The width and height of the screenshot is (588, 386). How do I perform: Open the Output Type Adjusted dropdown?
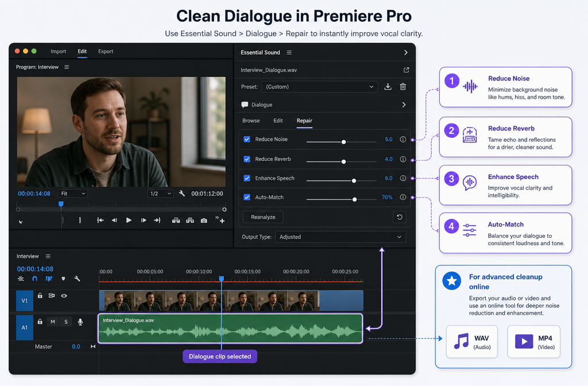tap(341, 237)
